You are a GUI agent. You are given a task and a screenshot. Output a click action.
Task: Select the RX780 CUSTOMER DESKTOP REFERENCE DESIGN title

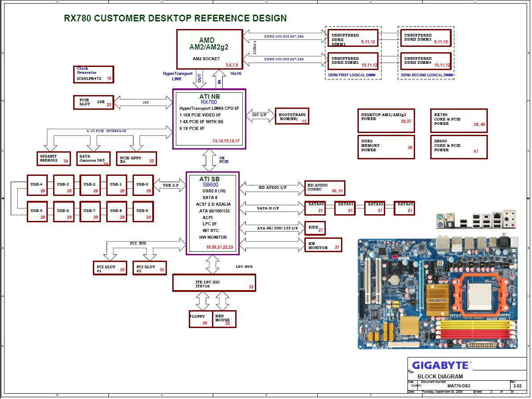[x=175, y=18]
